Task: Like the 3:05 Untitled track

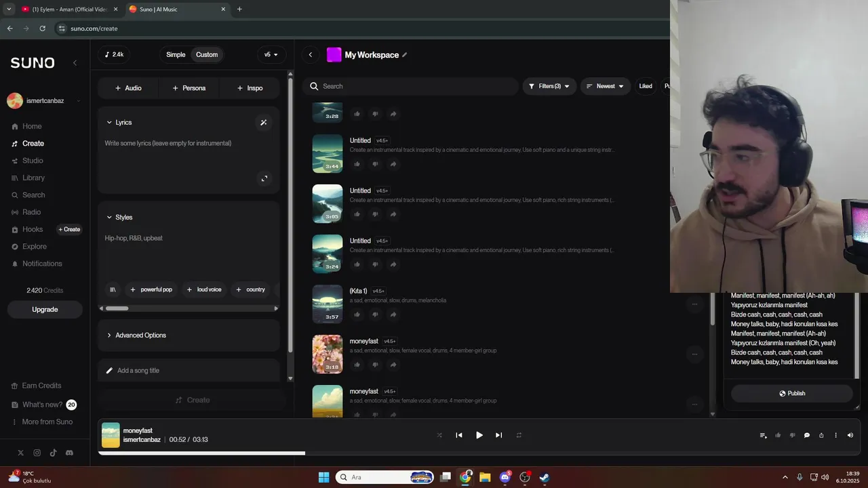Action: pyautogui.click(x=357, y=214)
